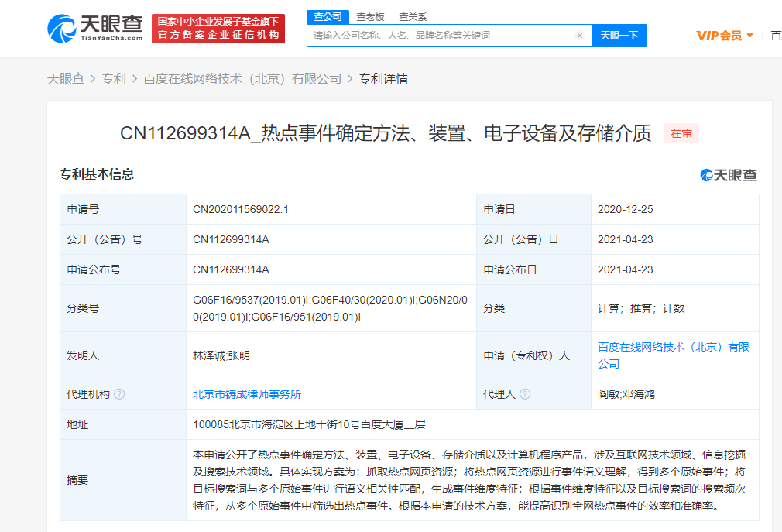Click the 代理机构 label text

point(87,394)
